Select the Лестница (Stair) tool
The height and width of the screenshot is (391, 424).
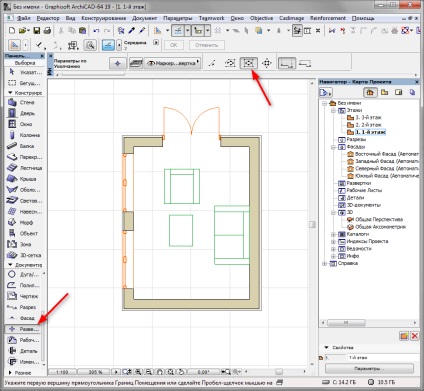click(x=24, y=168)
